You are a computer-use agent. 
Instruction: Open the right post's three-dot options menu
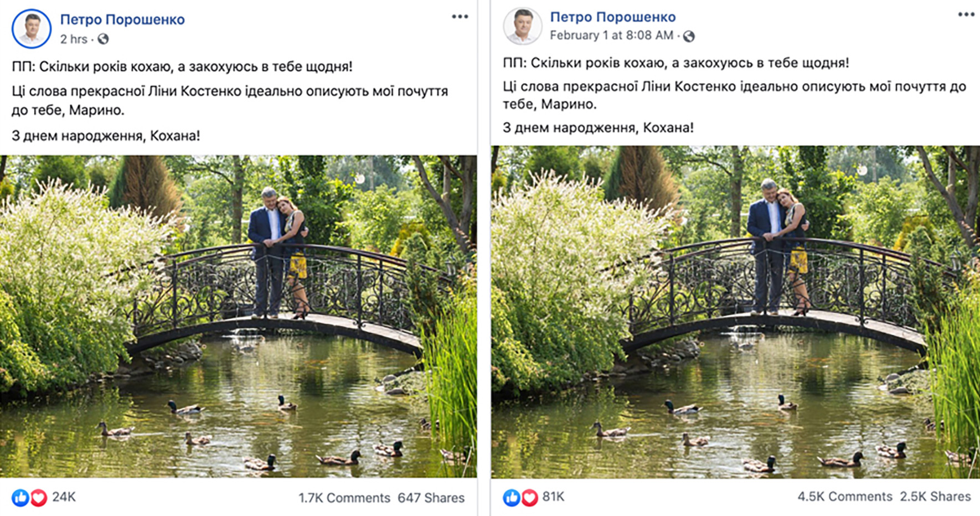pyautogui.click(x=966, y=14)
